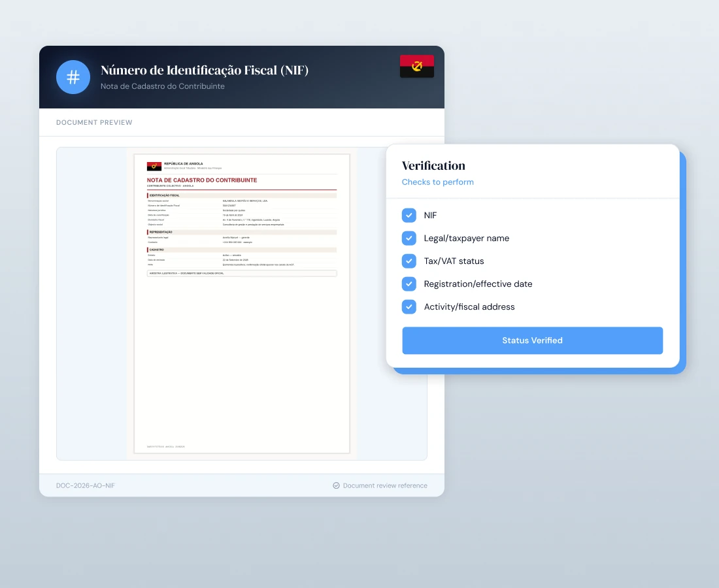Click the Verification panel heading
The height and width of the screenshot is (588, 719).
[x=433, y=165]
